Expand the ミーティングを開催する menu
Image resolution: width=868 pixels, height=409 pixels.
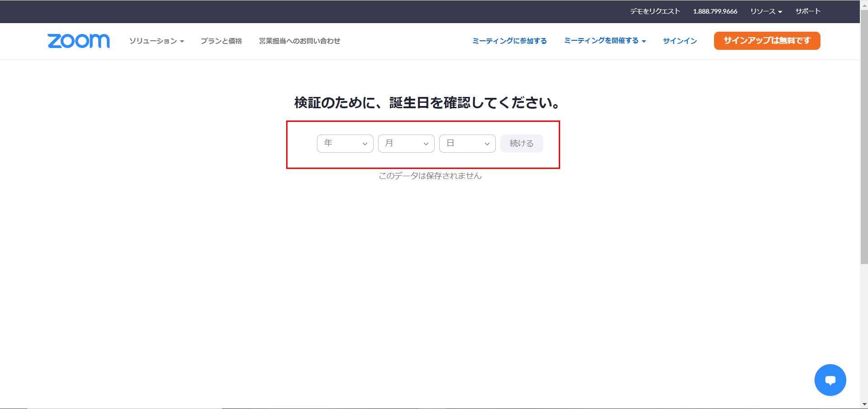[x=605, y=41]
